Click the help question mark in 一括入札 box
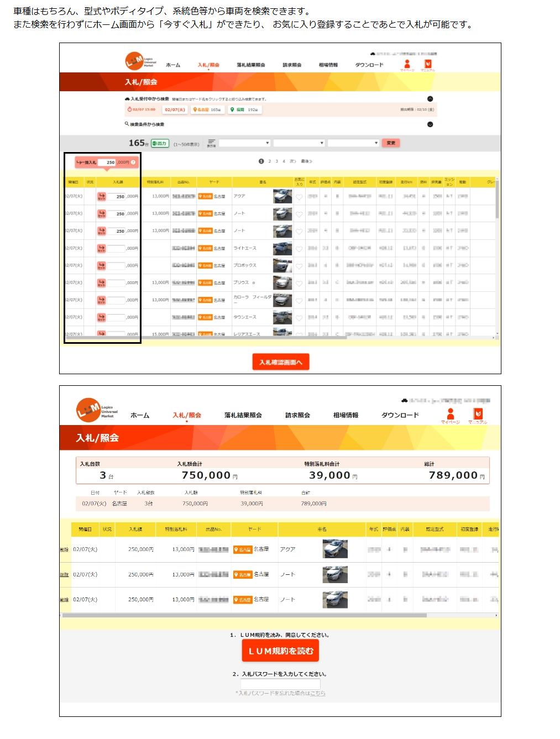 pyautogui.click(x=133, y=163)
